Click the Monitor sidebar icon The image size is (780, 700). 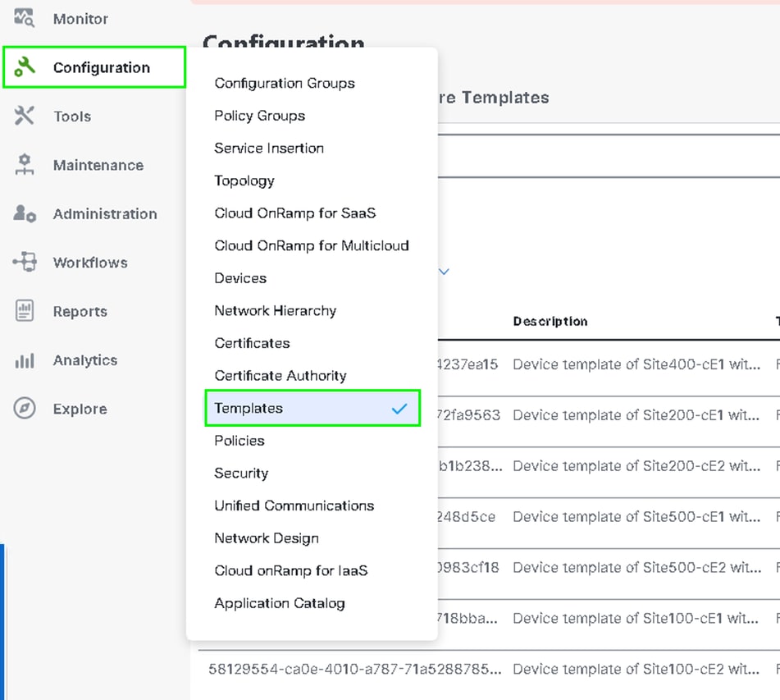[x=24, y=18]
